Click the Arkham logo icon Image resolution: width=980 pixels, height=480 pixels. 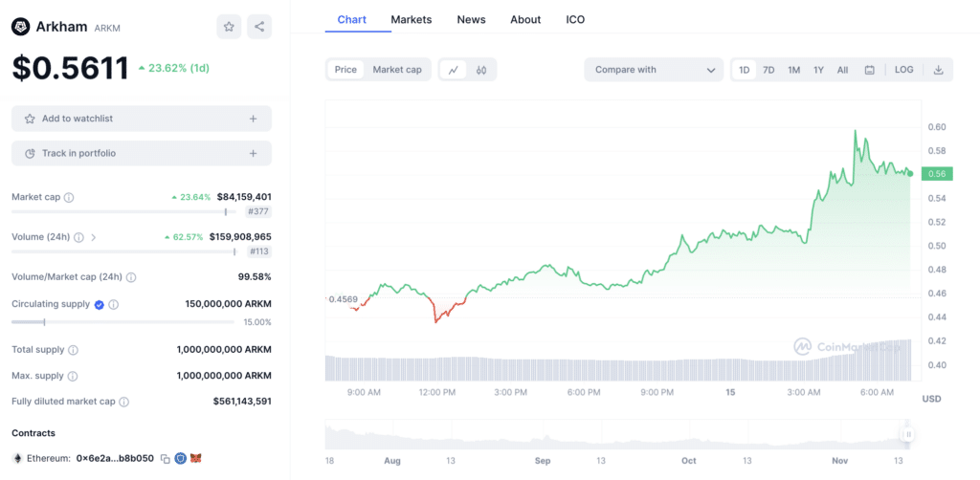(x=21, y=27)
